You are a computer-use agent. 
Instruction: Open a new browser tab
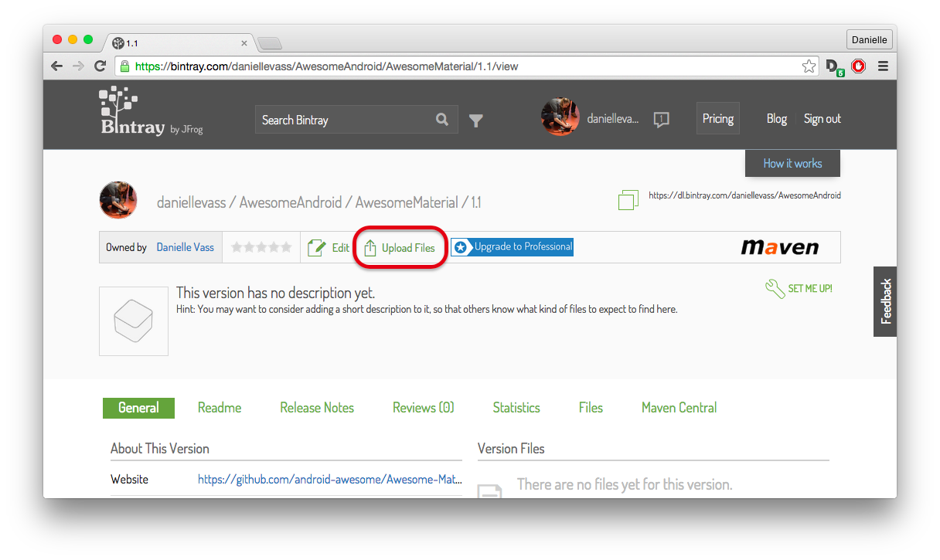[270, 43]
